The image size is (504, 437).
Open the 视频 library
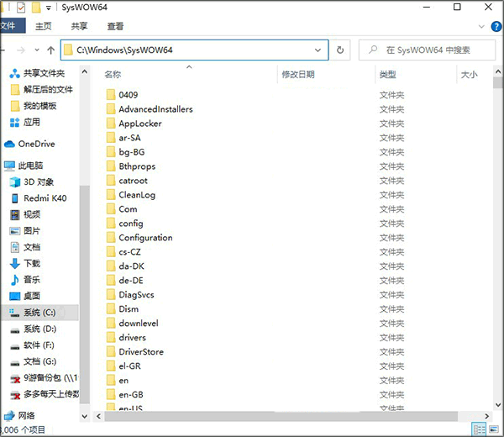[25, 214]
